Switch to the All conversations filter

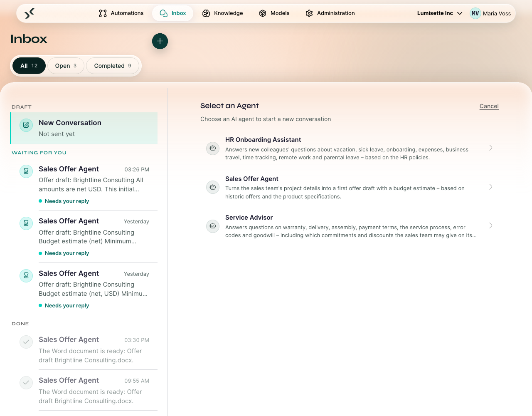29,66
